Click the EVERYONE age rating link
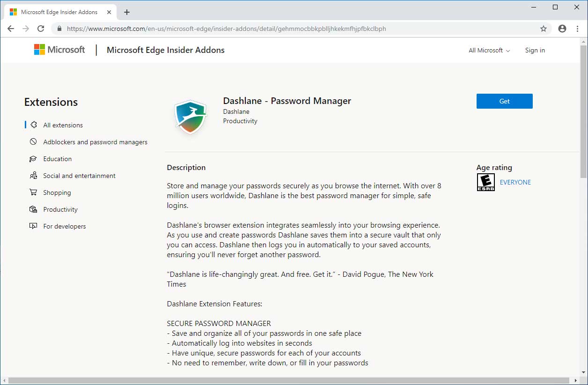The height and width of the screenshot is (385, 588). (515, 182)
